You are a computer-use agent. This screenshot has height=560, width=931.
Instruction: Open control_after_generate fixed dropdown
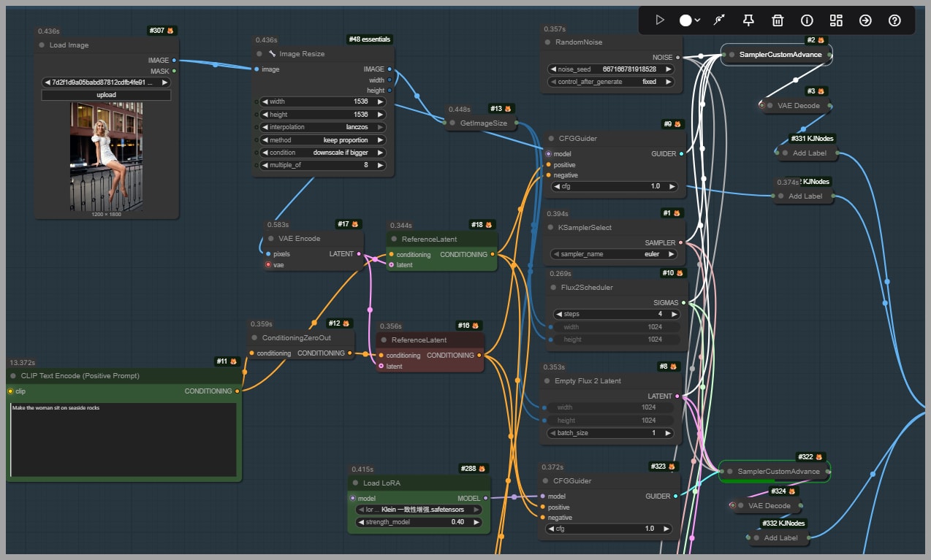click(613, 82)
